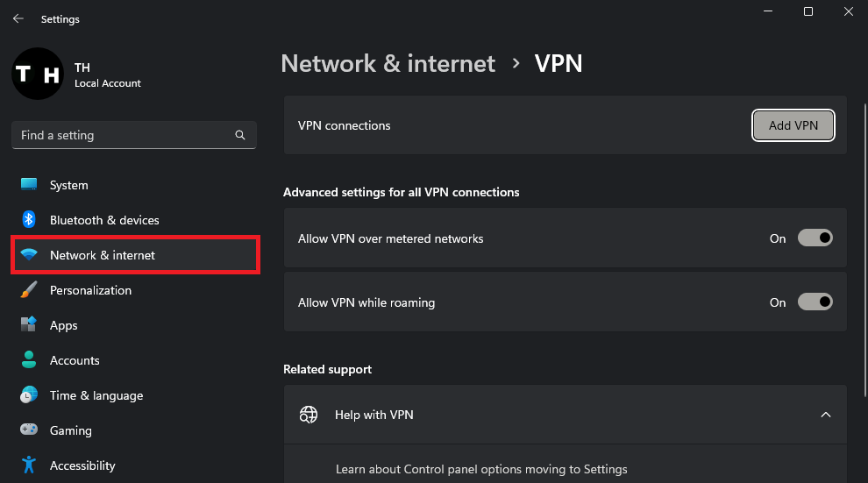The width and height of the screenshot is (868, 483).
Task: Click the Gaming controller icon
Action: [x=29, y=430]
